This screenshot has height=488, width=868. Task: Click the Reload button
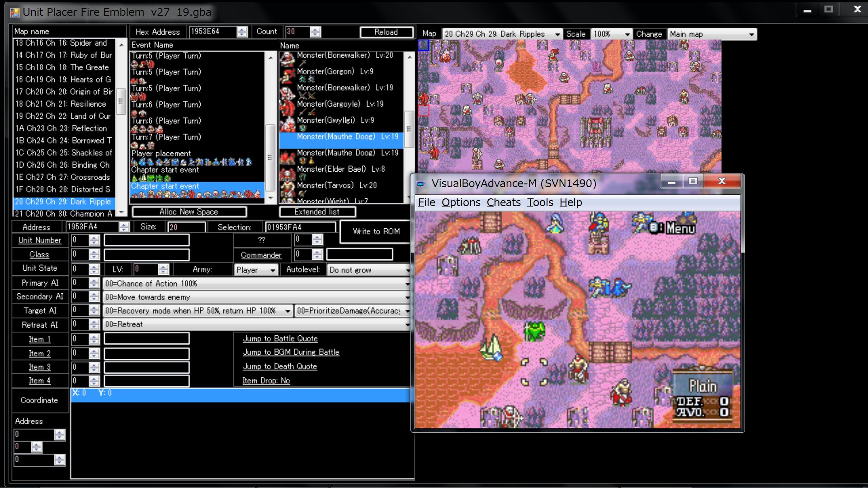(386, 32)
